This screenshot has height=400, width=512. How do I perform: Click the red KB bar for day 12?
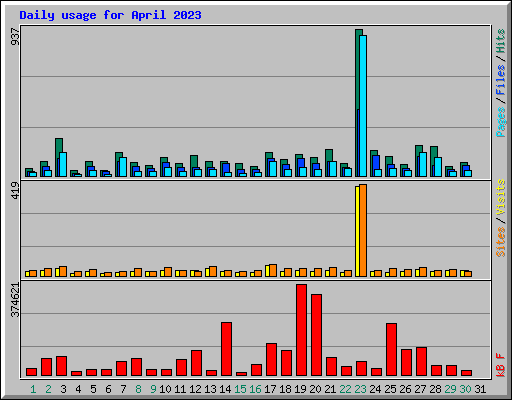(x=196, y=363)
